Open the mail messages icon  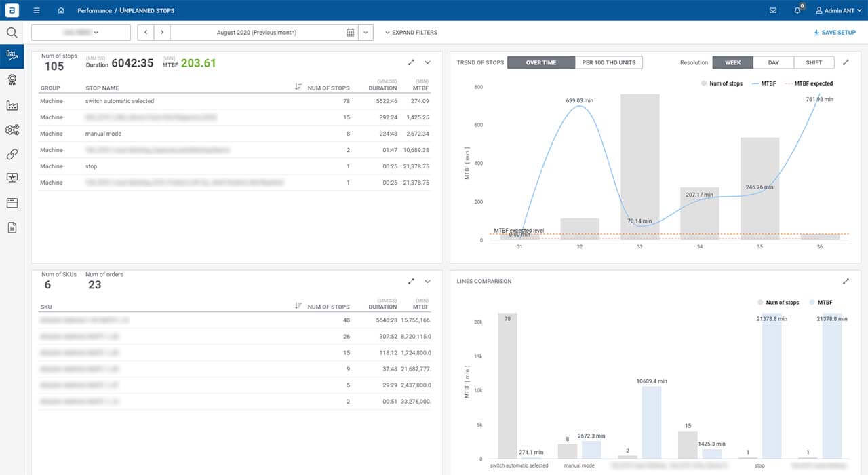point(773,10)
